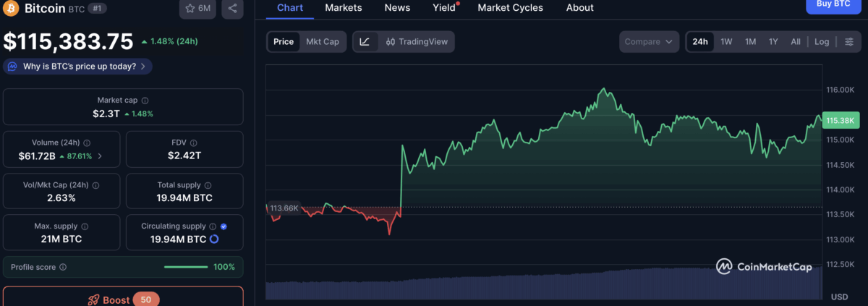Click the Circulating supply verified badge
This screenshot has height=306, width=868.
coord(224,226)
